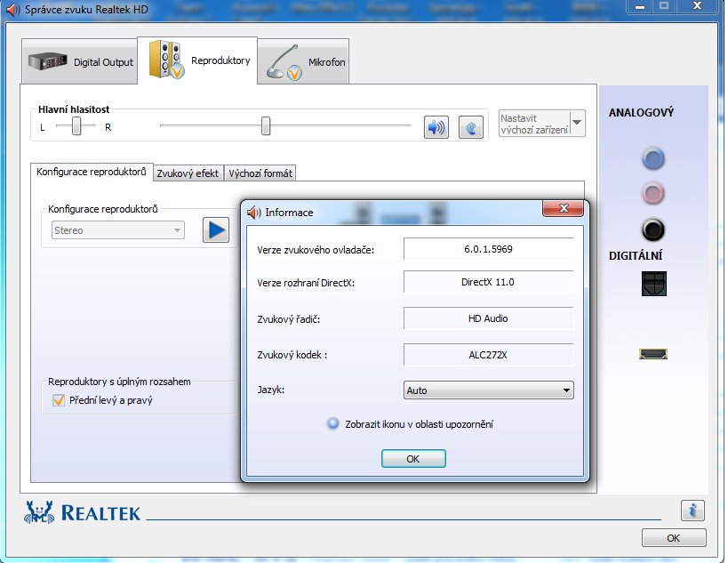Image resolution: width=728 pixels, height=563 pixels.
Task: Click the blue analog jack connector
Action: [x=653, y=159]
